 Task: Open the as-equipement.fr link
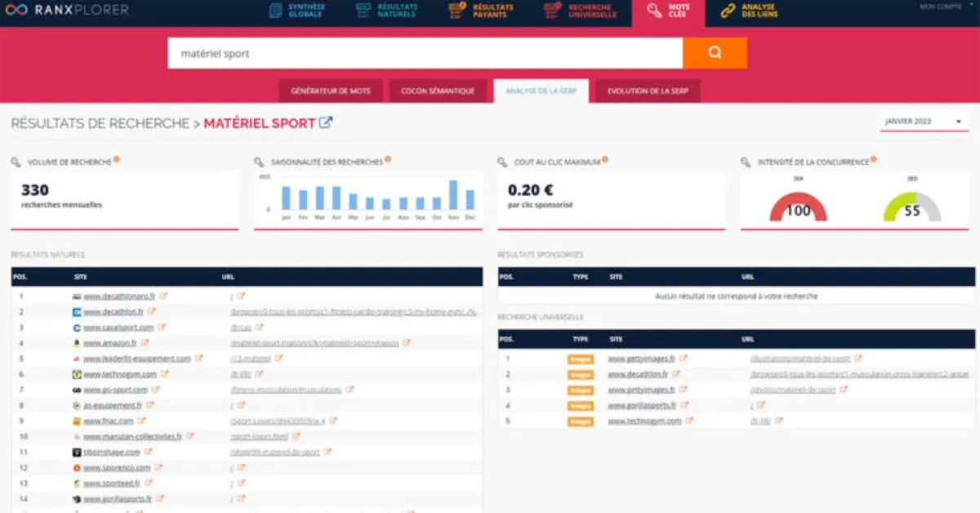coord(113,405)
